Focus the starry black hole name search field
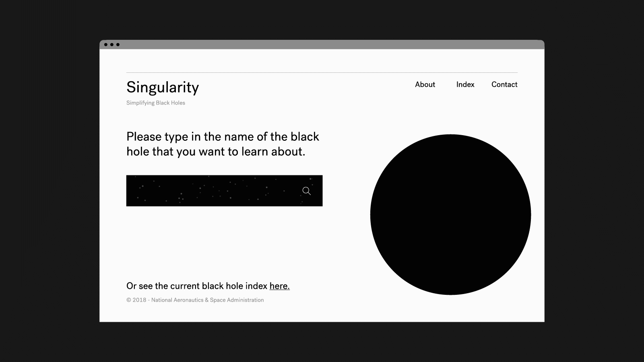 coord(224,191)
